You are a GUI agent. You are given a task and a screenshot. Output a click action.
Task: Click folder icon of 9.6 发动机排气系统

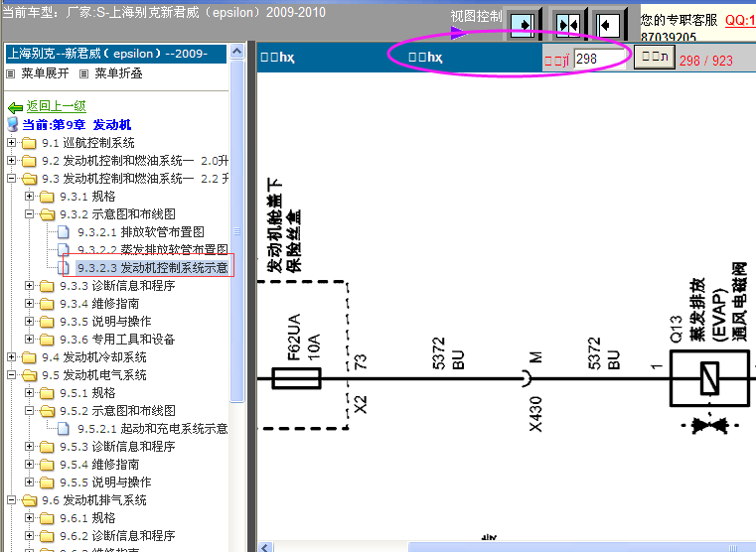tap(29, 500)
